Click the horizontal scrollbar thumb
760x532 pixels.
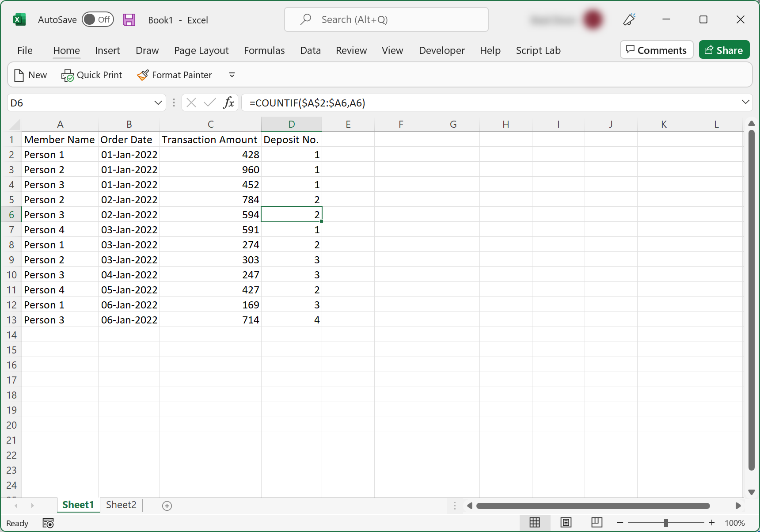click(x=593, y=505)
